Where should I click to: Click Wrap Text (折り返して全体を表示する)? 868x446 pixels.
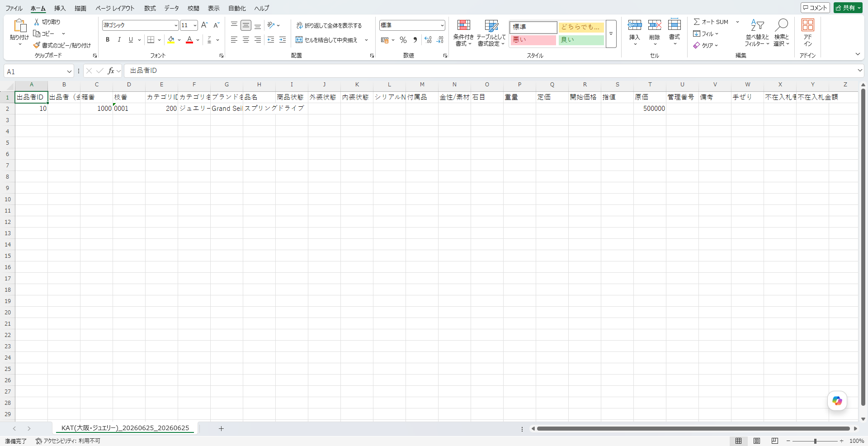click(329, 25)
